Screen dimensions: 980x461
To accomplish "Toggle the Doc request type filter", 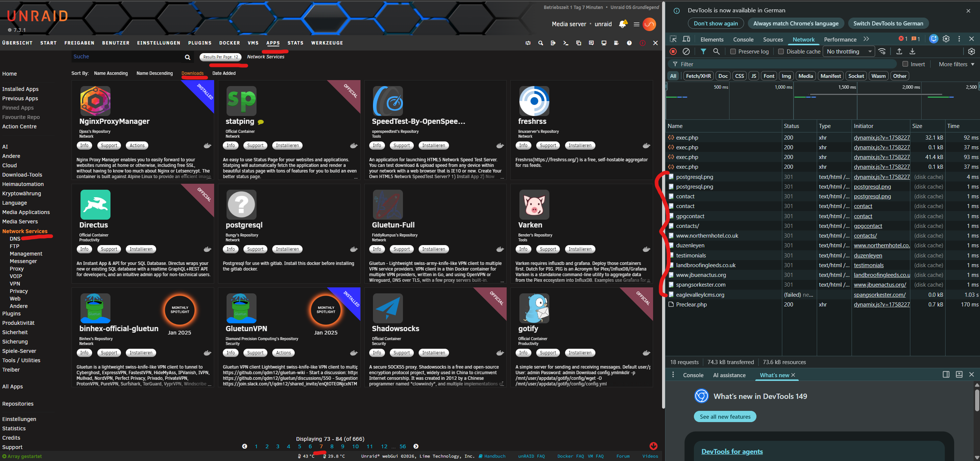I will click(x=723, y=76).
